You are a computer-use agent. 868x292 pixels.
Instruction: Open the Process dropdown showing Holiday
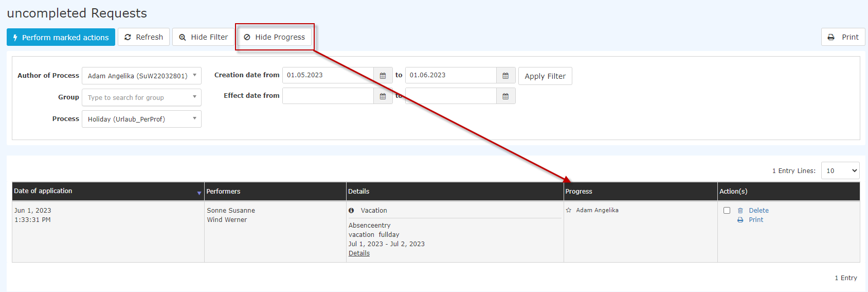[x=141, y=119]
